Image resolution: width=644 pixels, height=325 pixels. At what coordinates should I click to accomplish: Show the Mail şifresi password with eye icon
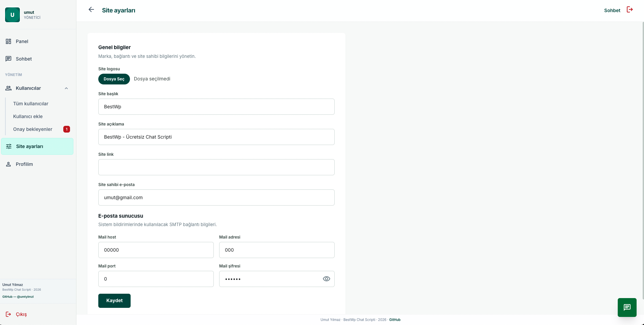(326, 279)
